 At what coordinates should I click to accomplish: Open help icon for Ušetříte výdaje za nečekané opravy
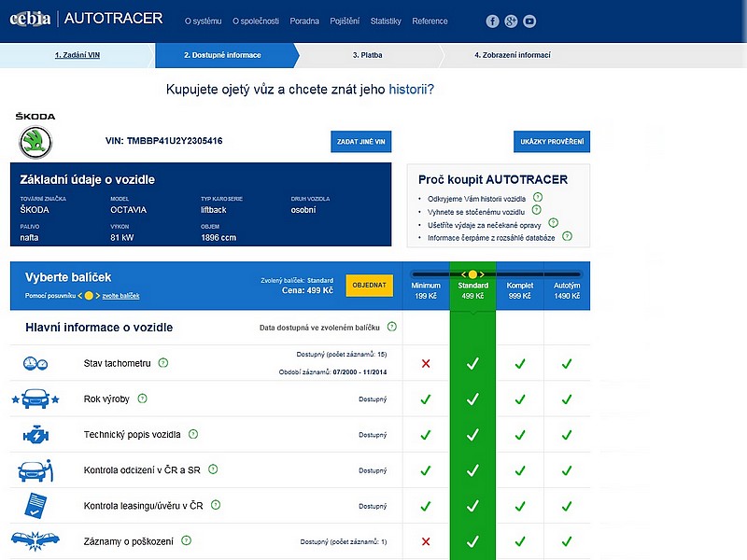tap(553, 223)
